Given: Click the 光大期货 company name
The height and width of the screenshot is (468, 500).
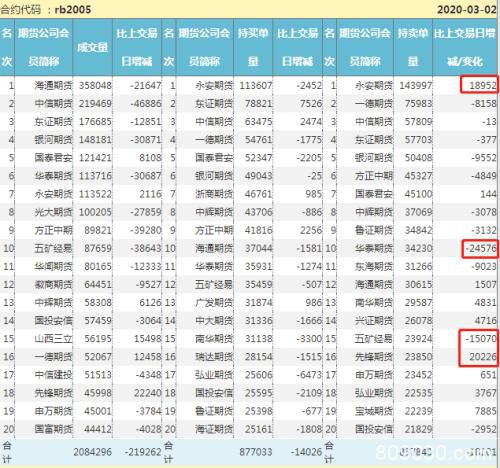Looking at the screenshot, I should [x=53, y=212].
